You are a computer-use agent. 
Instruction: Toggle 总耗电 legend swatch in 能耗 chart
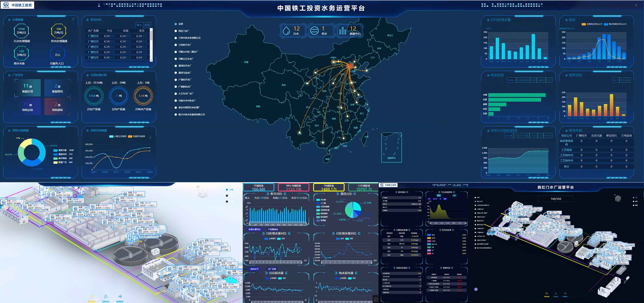(x=584, y=24)
